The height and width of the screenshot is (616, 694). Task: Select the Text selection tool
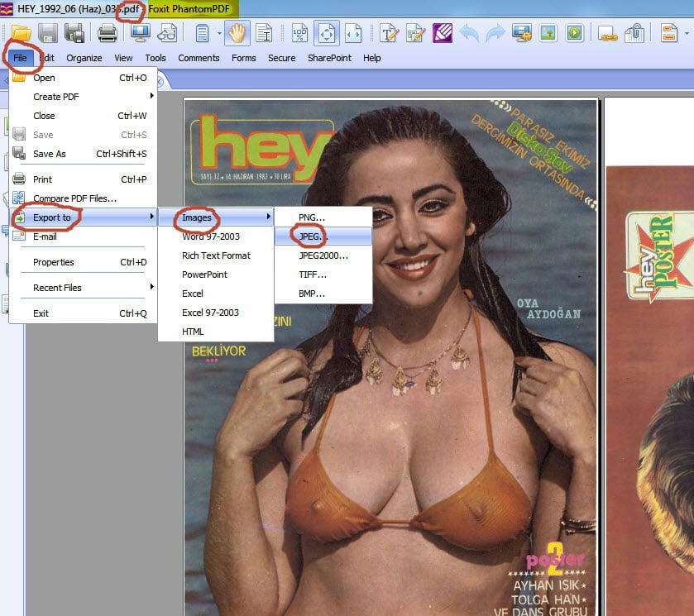[x=264, y=33]
